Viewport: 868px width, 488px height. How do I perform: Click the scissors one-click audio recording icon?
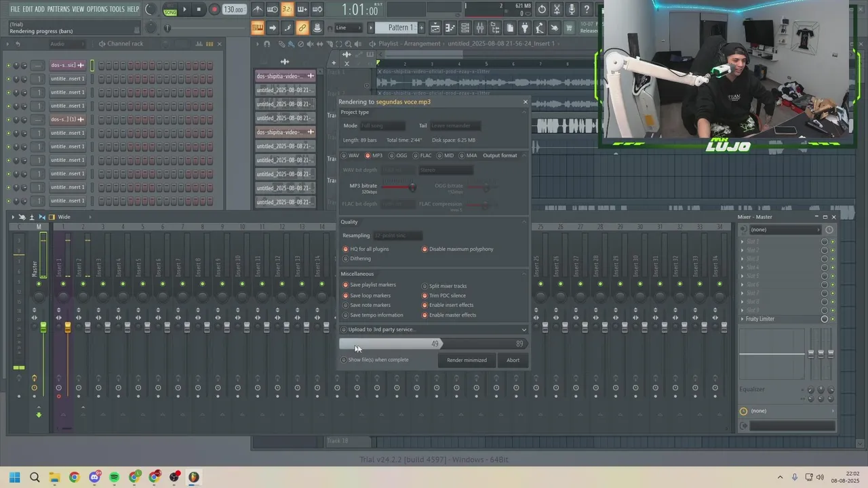[x=557, y=9]
